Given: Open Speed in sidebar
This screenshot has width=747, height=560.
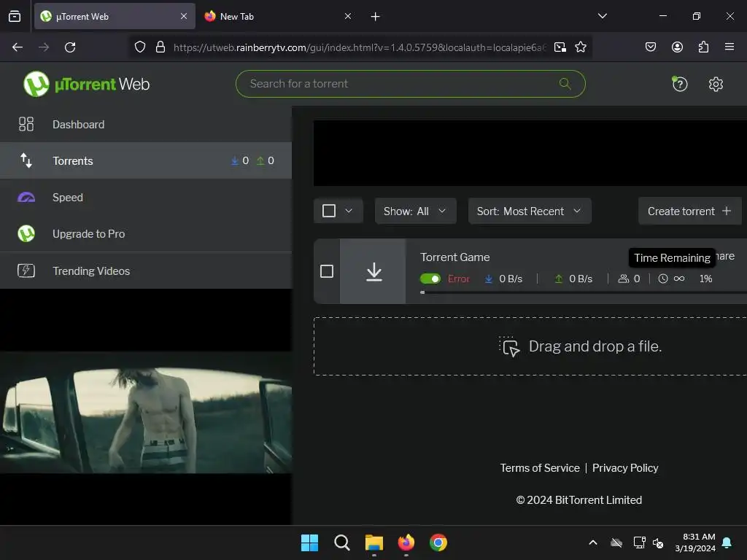Looking at the screenshot, I should click(x=146, y=197).
